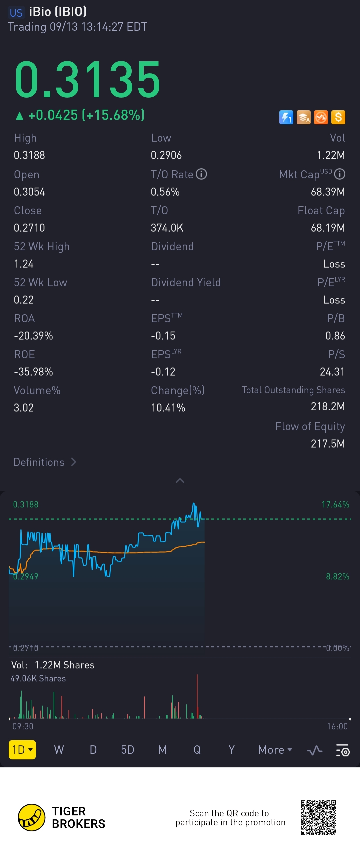Switch to the W chart tab
Viewport: 360px width, 868px height.
point(59,750)
